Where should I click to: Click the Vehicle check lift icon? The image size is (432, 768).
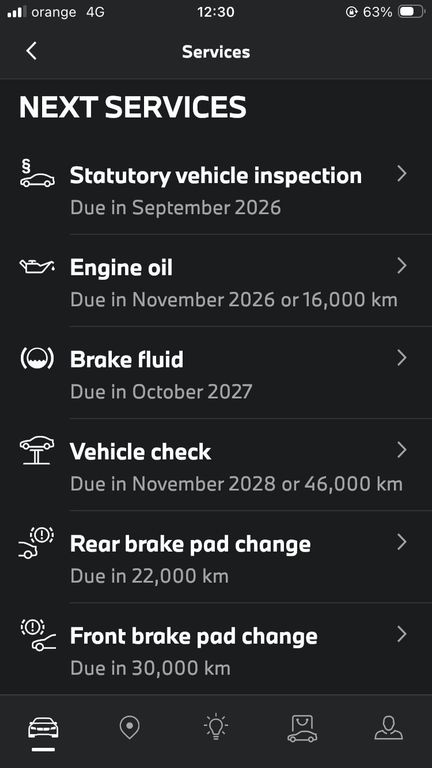click(x=37, y=450)
